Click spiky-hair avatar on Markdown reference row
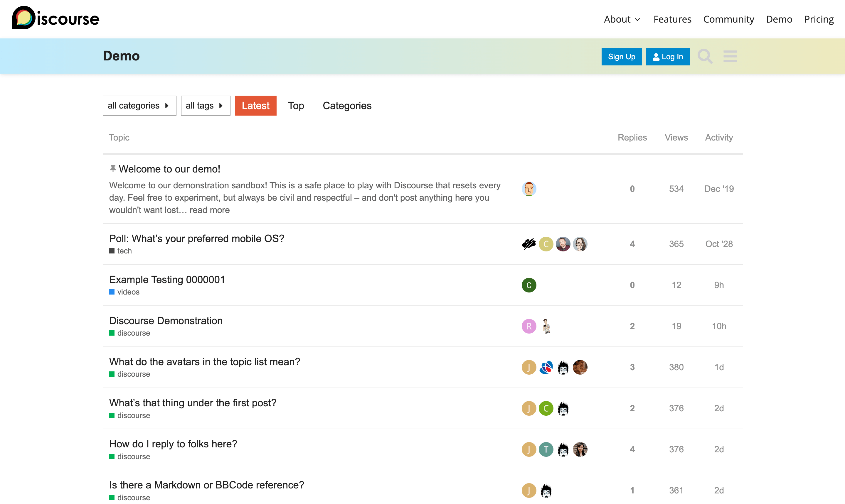845x504 pixels. [546, 491]
